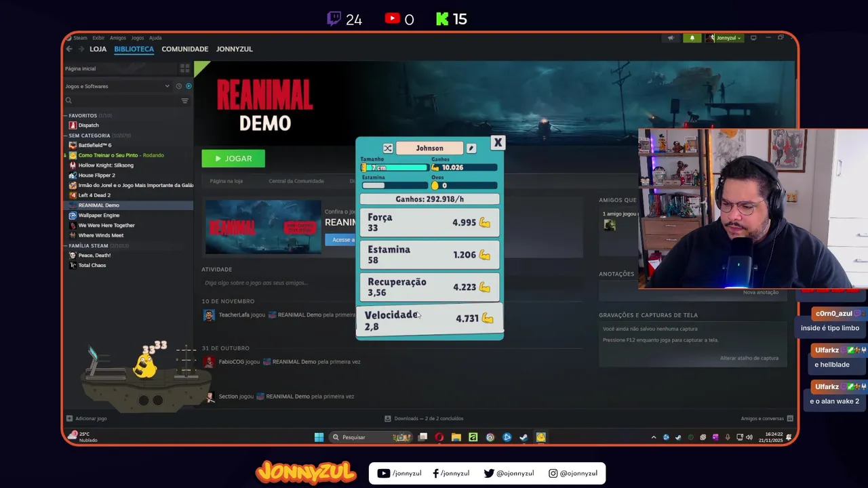The width and height of the screenshot is (868, 488).
Task: Open Opera browser in taskbar
Action: (439, 437)
